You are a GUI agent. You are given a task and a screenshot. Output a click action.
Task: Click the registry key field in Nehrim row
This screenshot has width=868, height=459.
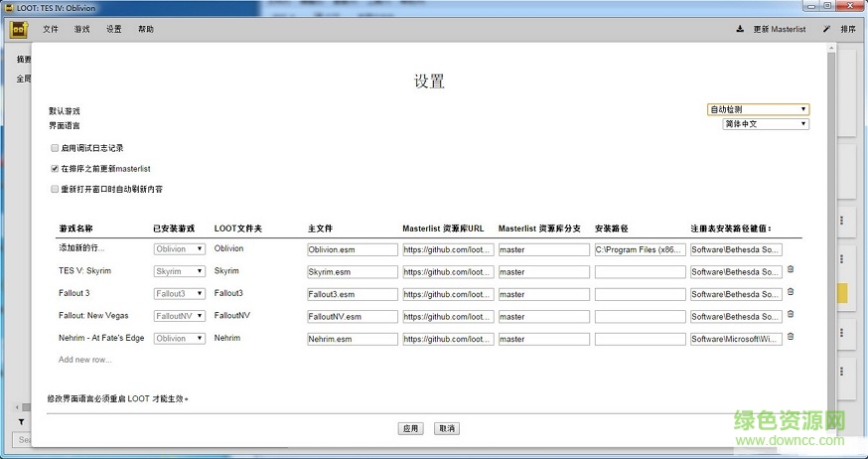[736, 339]
